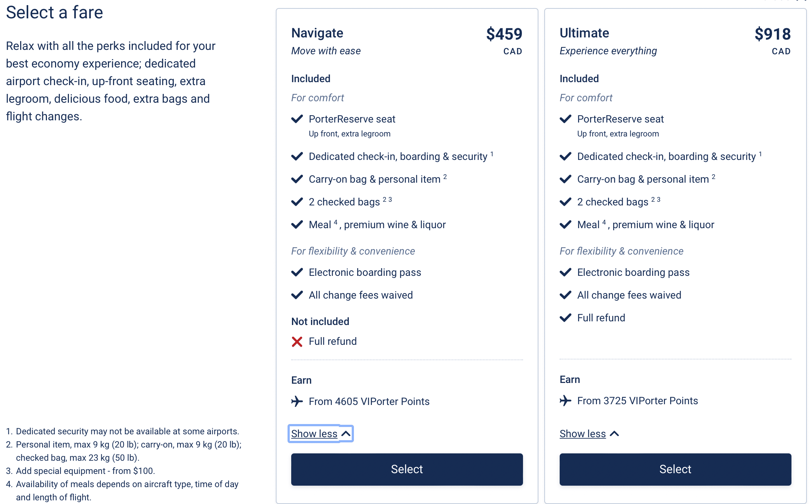Click the airplane icon in Navigate Earn section

(x=297, y=401)
